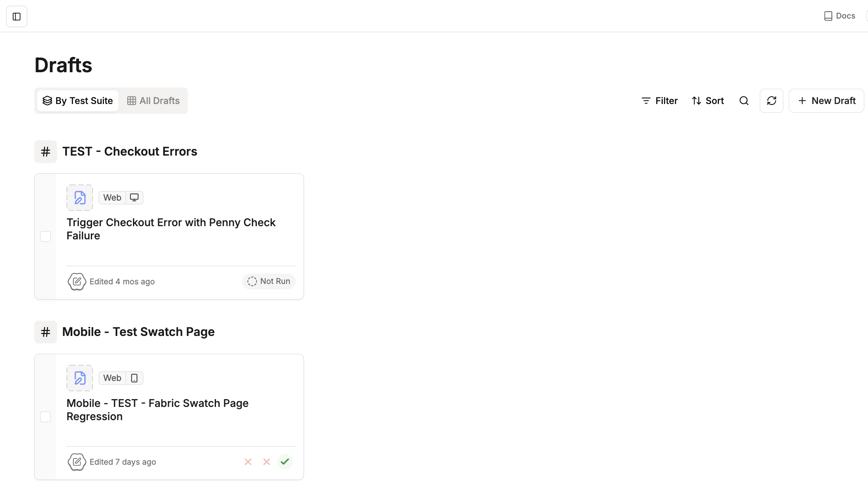Click the mobile device icon next to Web

pyautogui.click(x=134, y=378)
